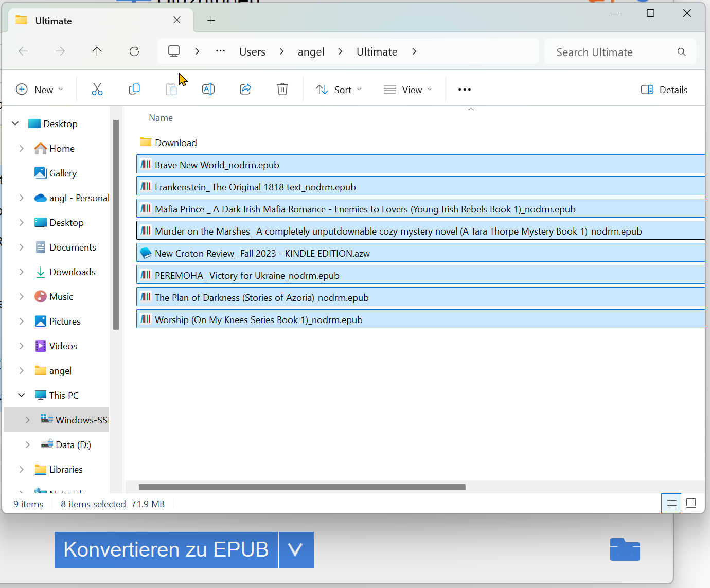Switch to details list view icon
This screenshot has width=710, height=588.
click(x=671, y=504)
